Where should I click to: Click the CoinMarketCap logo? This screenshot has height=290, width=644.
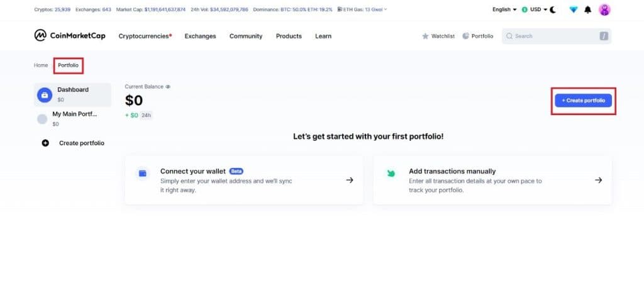pos(70,36)
